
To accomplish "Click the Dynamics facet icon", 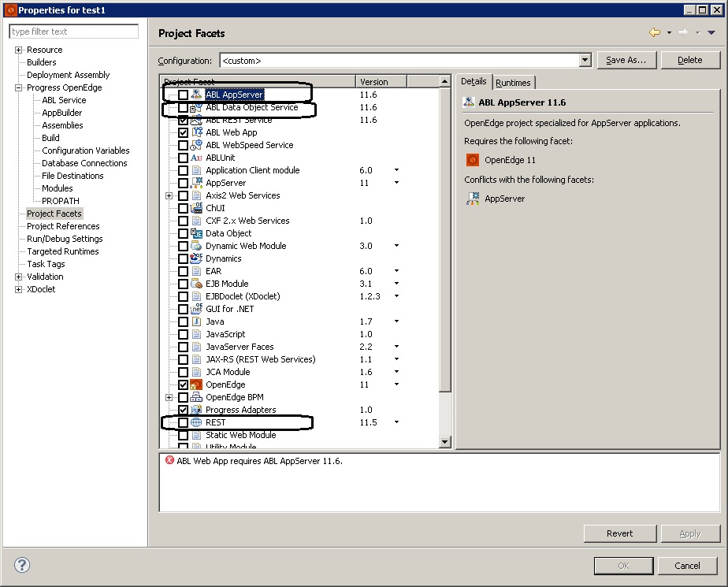I will click(196, 258).
